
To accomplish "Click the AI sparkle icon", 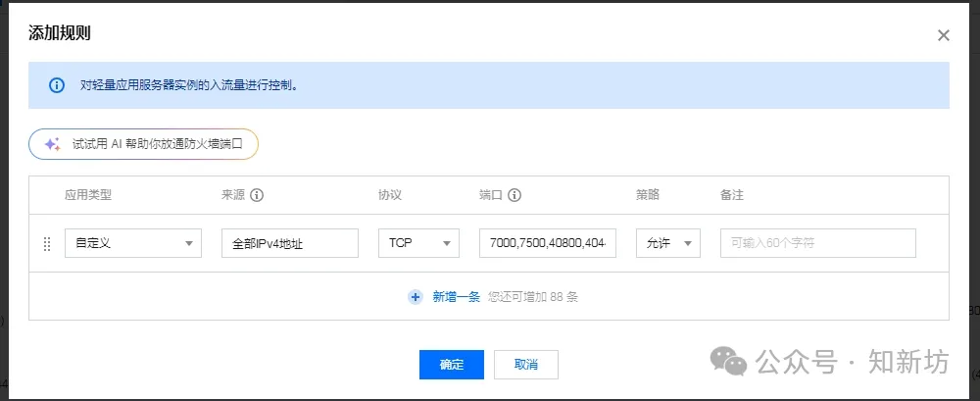I will click(x=53, y=144).
